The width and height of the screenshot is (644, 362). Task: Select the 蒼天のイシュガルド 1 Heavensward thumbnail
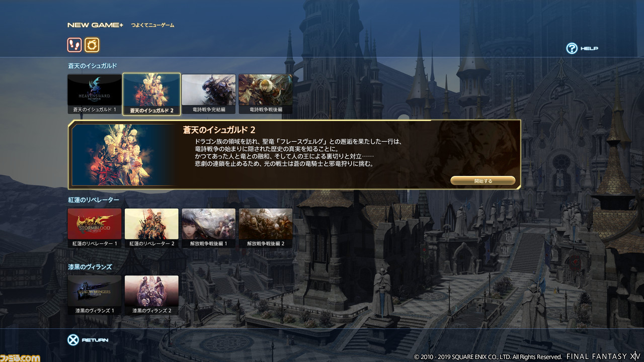pyautogui.click(x=95, y=95)
